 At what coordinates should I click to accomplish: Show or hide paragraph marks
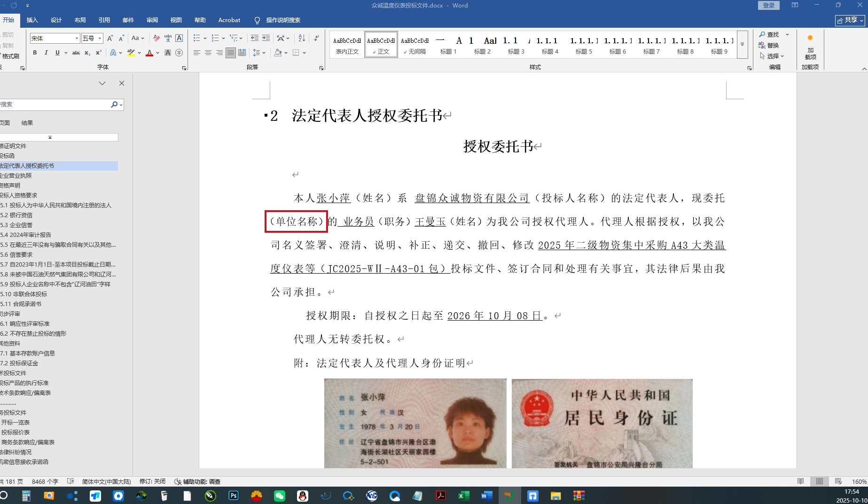[316, 38]
